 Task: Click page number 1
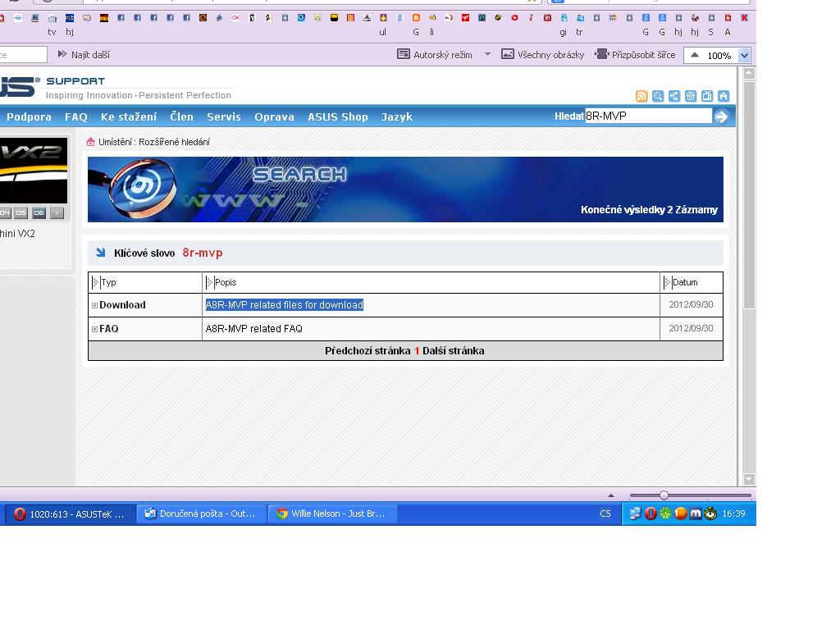point(416,351)
